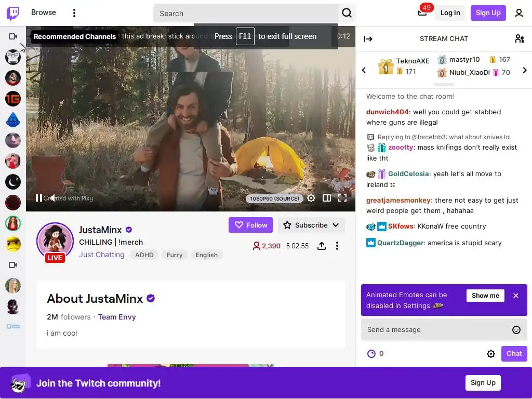Click the viewer count 2,390
The image size is (532, 399).
(x=267, y=246)
